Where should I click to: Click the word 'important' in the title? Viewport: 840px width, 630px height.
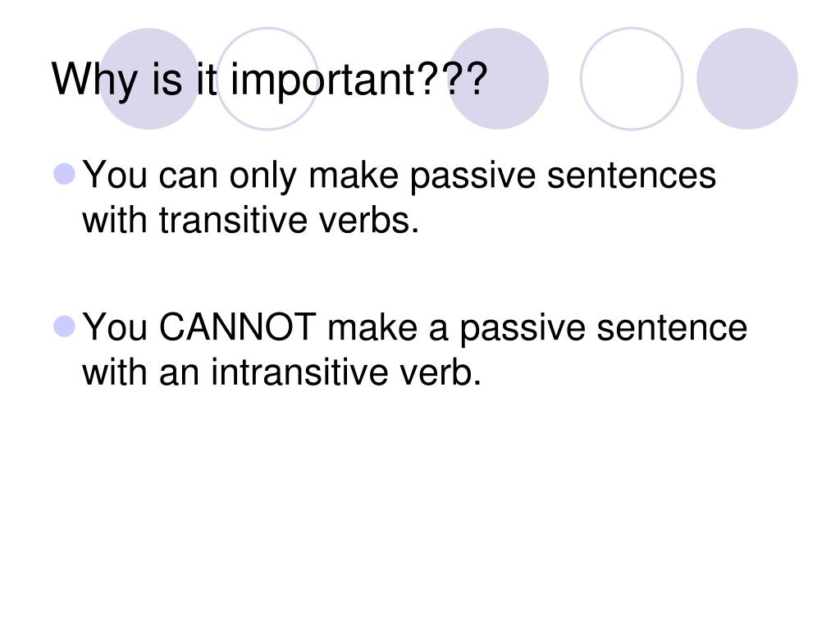click(x=322, y=80)
